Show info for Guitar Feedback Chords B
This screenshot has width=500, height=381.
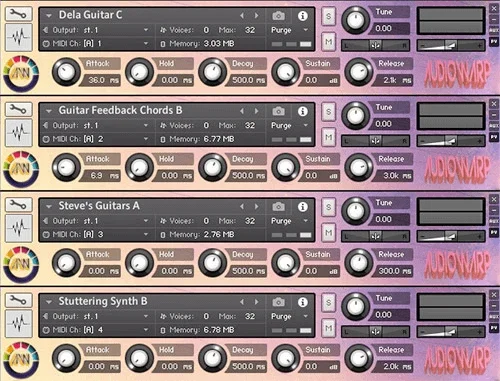(x=303, y=111)
